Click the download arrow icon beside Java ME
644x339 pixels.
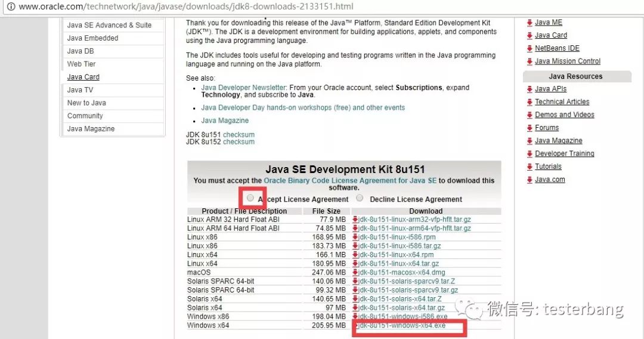point(530,23)
